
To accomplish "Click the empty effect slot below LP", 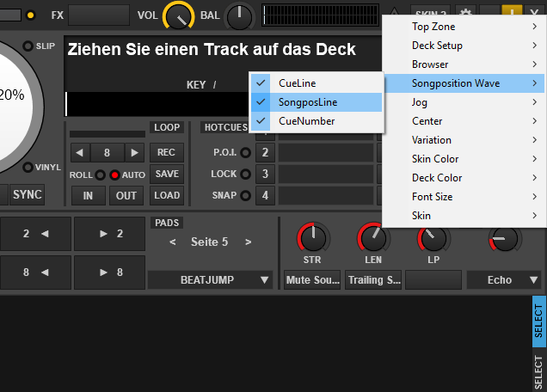I will 433,279.
